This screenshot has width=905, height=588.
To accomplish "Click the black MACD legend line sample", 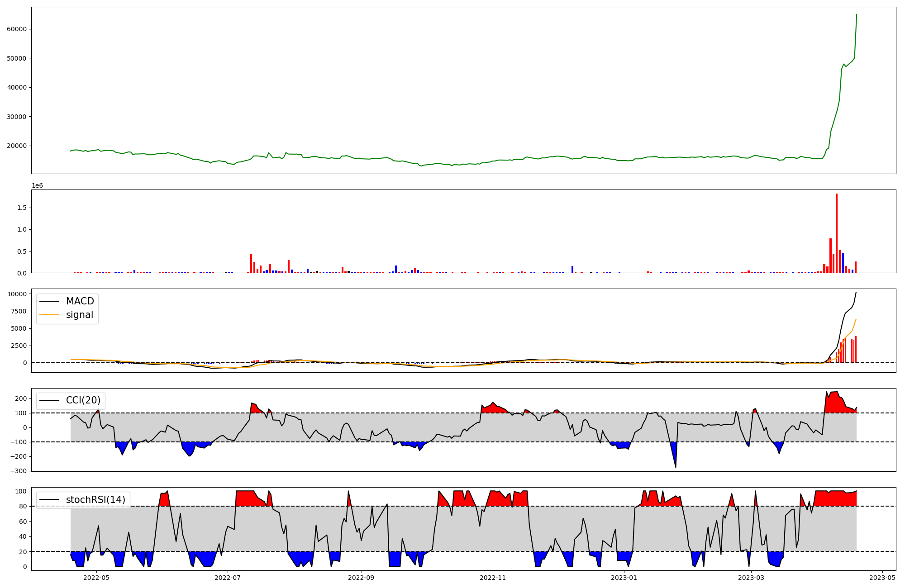I will pyautogui.click(x=50, y=301).
